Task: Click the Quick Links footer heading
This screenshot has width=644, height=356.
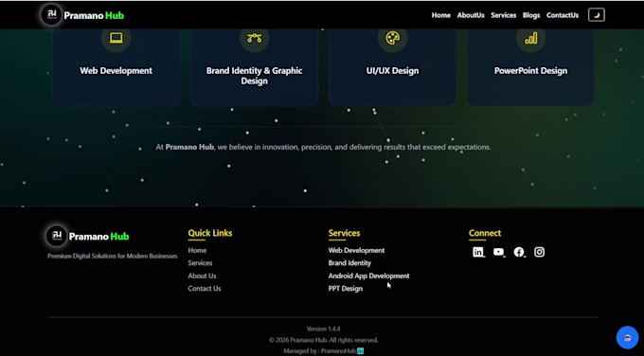Action: 210,233
